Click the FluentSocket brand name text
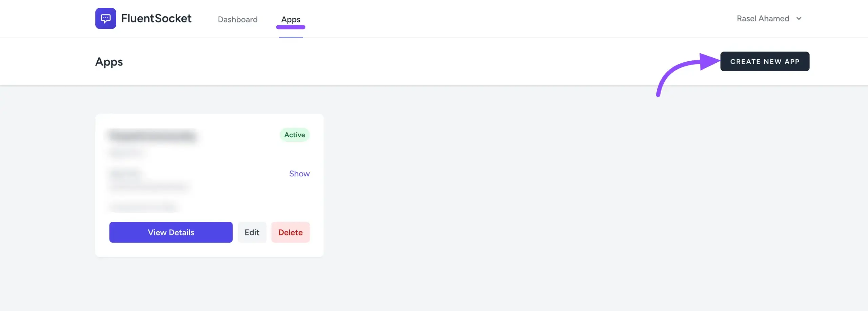Image resolution: width=868 pixels, height=311 pixels. (x=156, y=18)
